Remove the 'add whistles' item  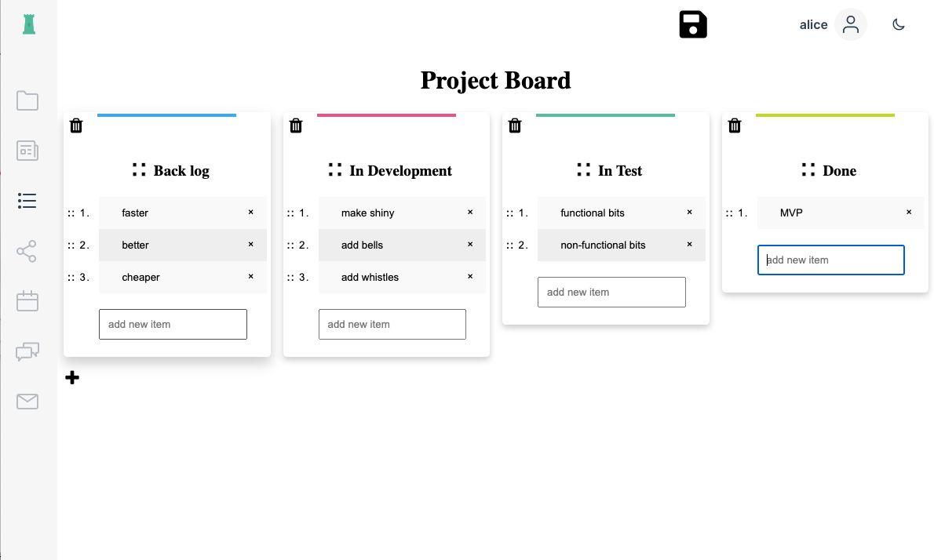(470, 276)
